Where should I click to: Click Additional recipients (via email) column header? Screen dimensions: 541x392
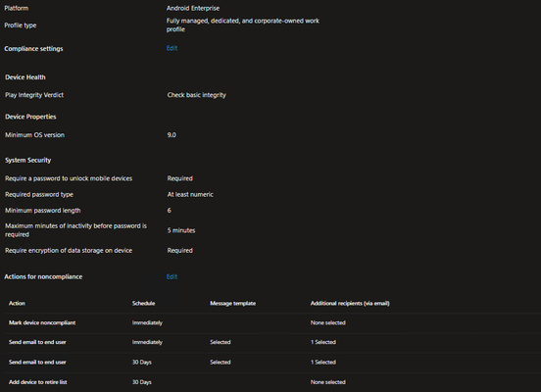[350, 304]
